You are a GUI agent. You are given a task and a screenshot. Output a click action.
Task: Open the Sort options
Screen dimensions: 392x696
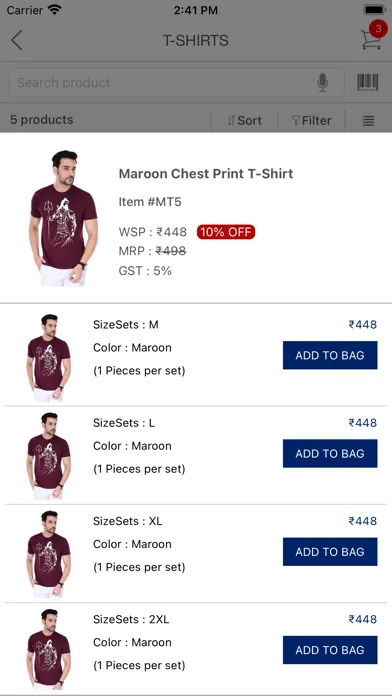click(245, 121)
